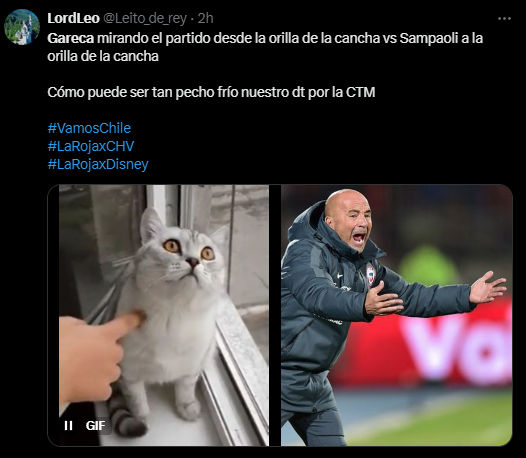Click the cat's orange eyes in the GIF
The height and width of the screenshot is (458, 526).
(x=189, y=250)
